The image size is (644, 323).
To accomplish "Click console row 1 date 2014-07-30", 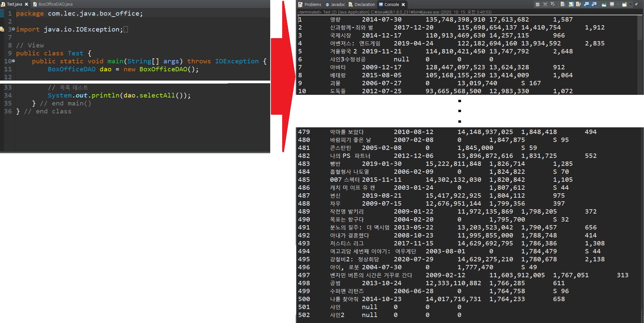I will pyautogui.click(x=382, y=20).
